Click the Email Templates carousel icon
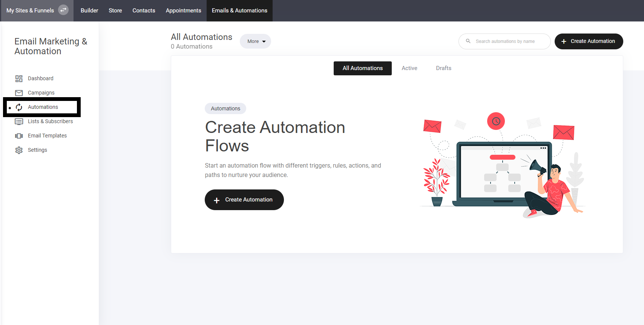Screen dimensions: 644x325 click(19, 136)
